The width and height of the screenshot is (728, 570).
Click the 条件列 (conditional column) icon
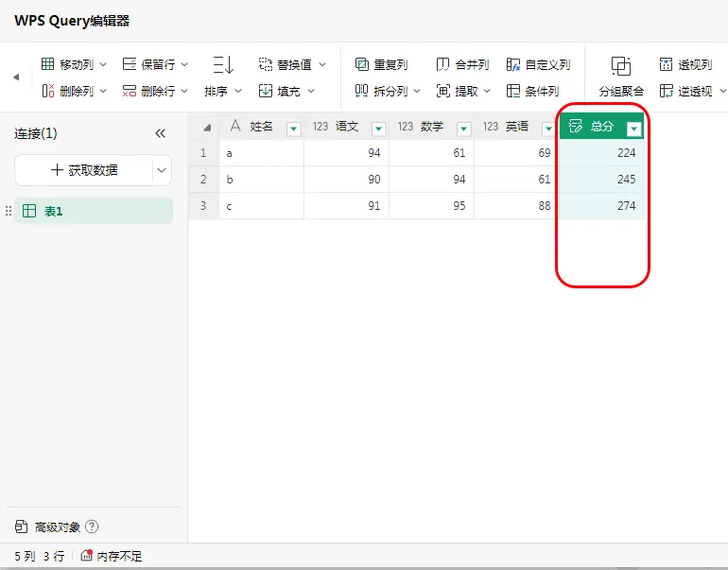point(513,91)
